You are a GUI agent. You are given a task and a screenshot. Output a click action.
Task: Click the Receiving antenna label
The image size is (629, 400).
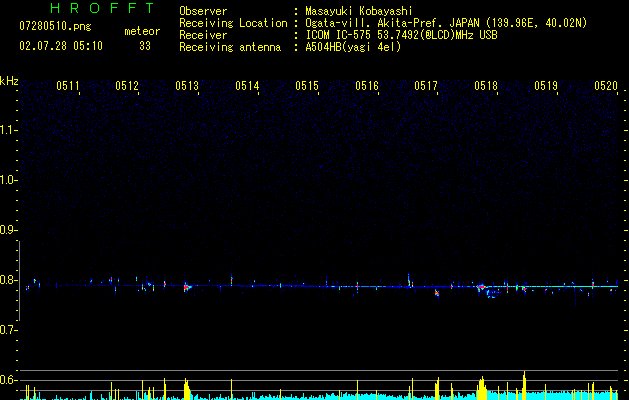230,47
